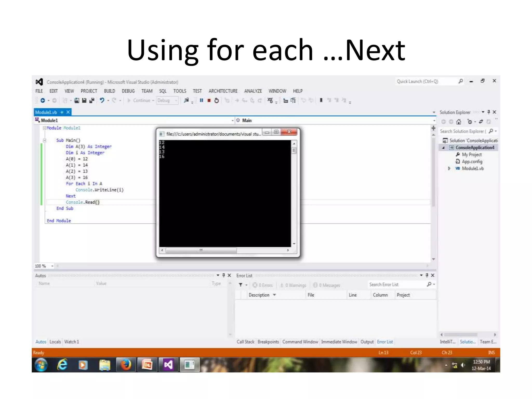Open the 100 % zoom dropdown
532x399 pixels.
(x=52, y=266)
